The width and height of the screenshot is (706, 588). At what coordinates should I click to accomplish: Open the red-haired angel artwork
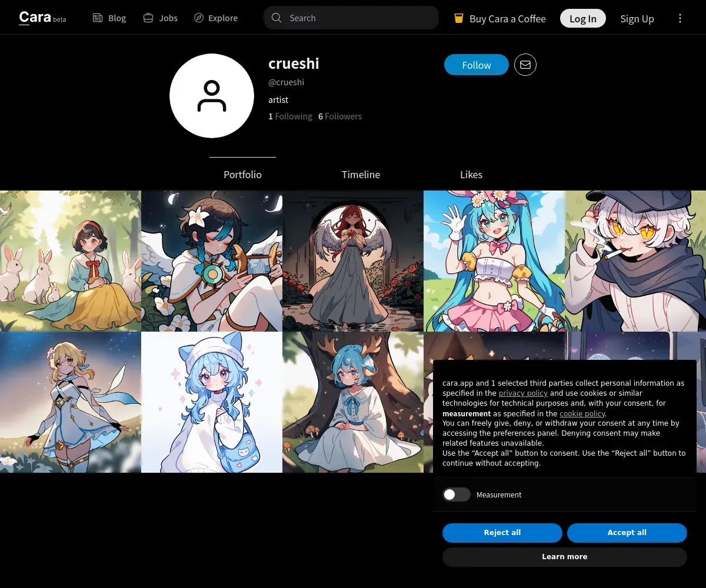tap(353, 261)
